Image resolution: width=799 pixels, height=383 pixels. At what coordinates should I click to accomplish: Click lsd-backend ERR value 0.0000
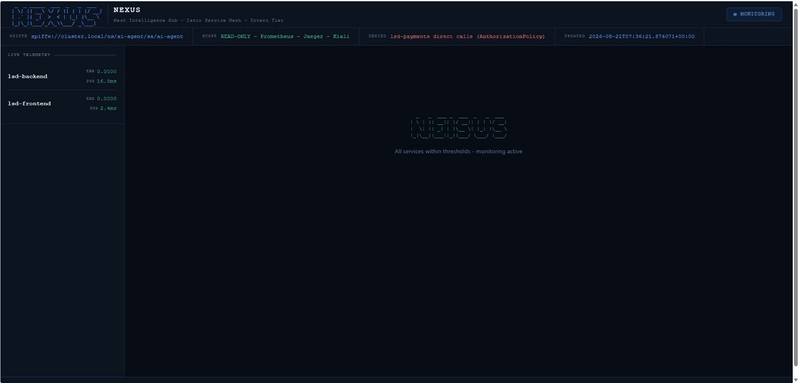click(x=106, y=72)
